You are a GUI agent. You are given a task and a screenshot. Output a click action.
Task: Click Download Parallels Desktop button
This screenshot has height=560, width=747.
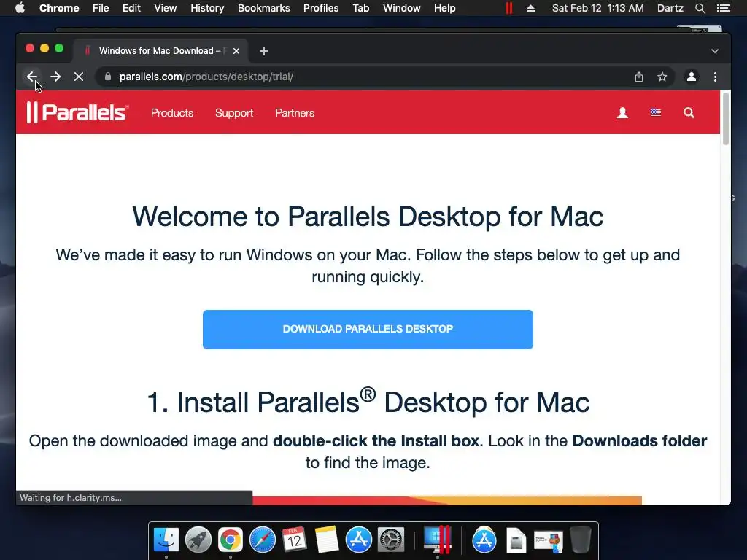click(368, 330)
